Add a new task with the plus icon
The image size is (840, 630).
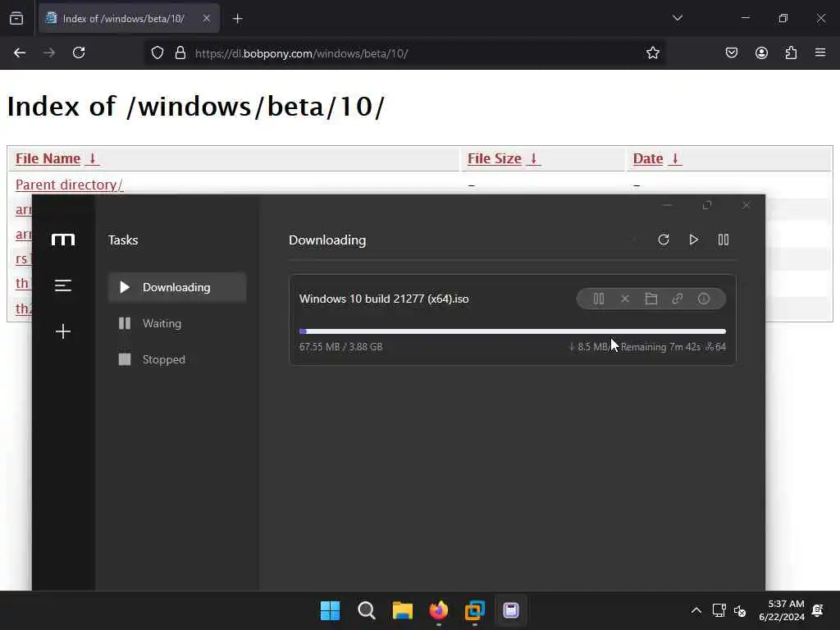62,331
